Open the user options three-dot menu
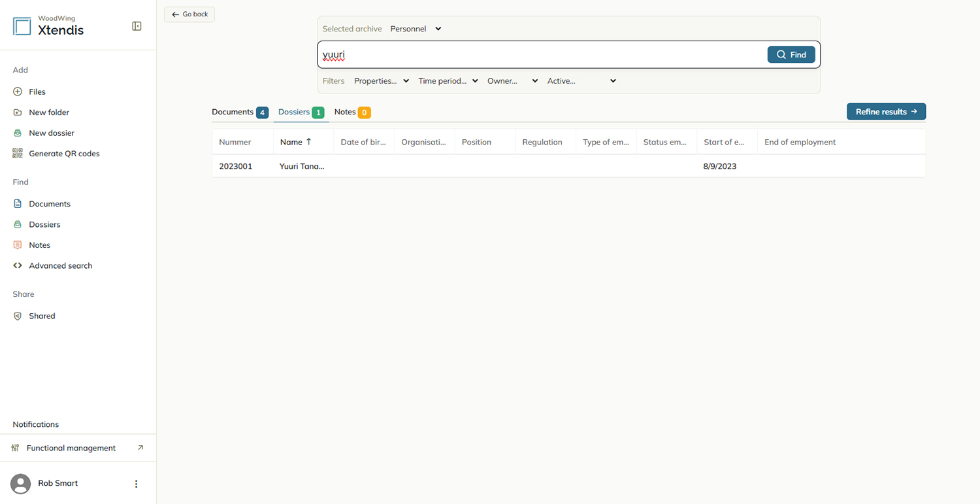The width and height of the screenshot is (980, 504). 136,484
